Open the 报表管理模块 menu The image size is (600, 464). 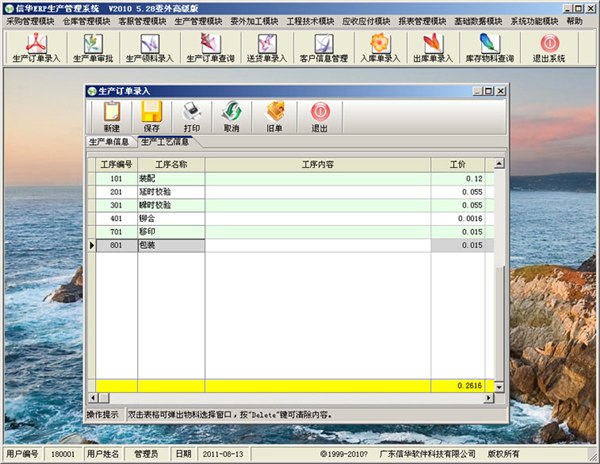[422, 21]
